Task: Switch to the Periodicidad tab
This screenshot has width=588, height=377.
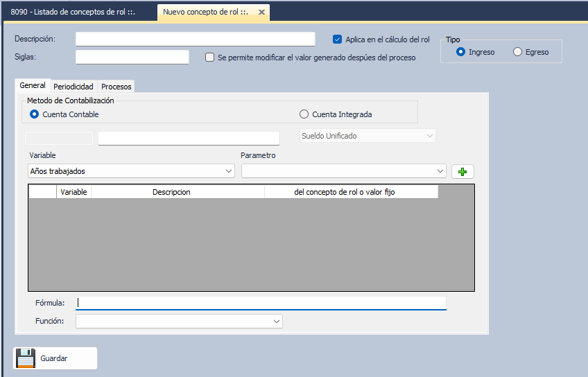Action: click(73, 87)
